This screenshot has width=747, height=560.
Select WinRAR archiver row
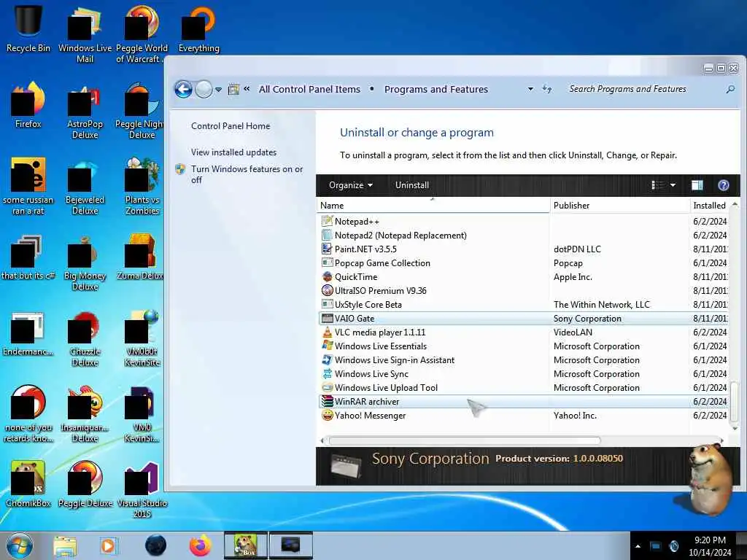pos(523,402)
